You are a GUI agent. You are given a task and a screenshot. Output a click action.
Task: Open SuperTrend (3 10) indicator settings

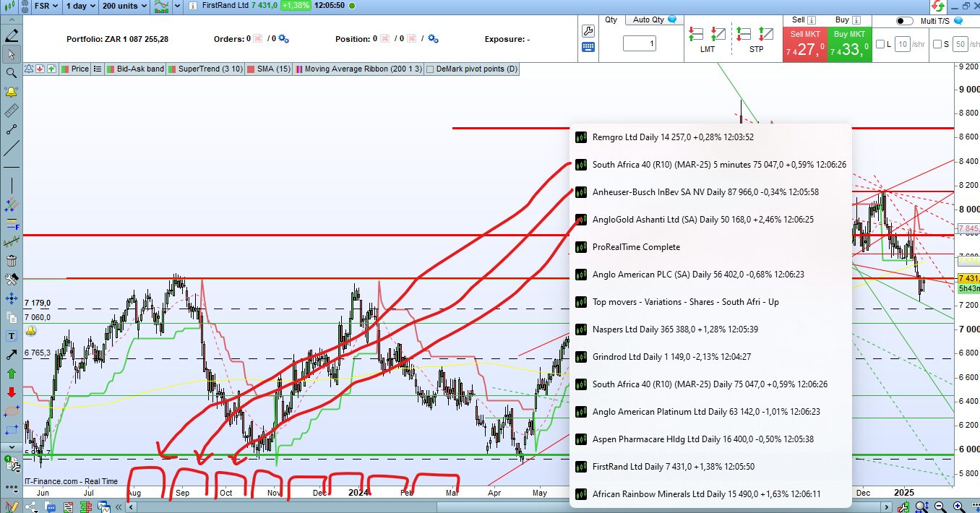[204, 69]
